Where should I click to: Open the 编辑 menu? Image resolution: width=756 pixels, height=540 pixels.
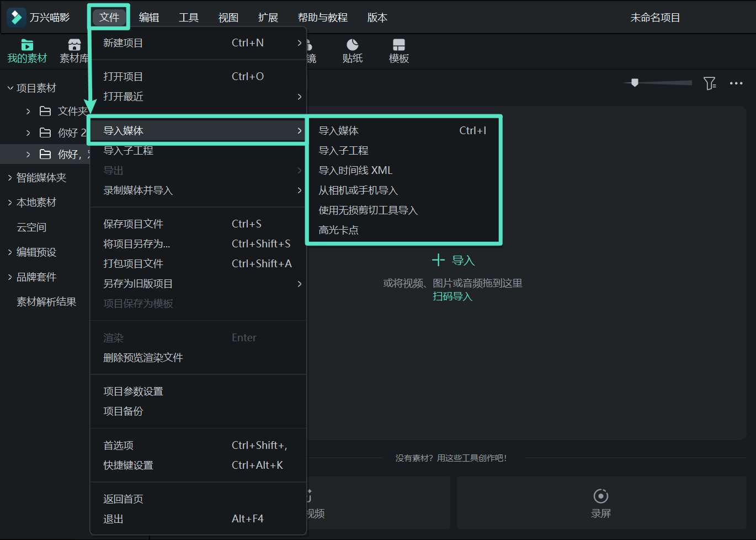[149, 18]
